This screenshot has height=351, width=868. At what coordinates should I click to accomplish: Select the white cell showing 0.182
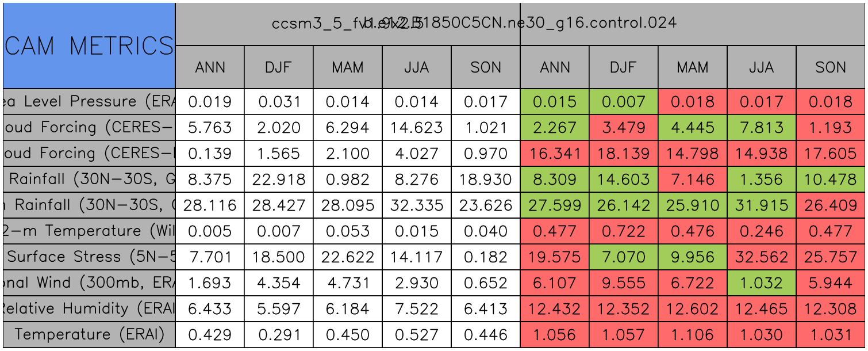pyautogui.click(x=486, y=257)
